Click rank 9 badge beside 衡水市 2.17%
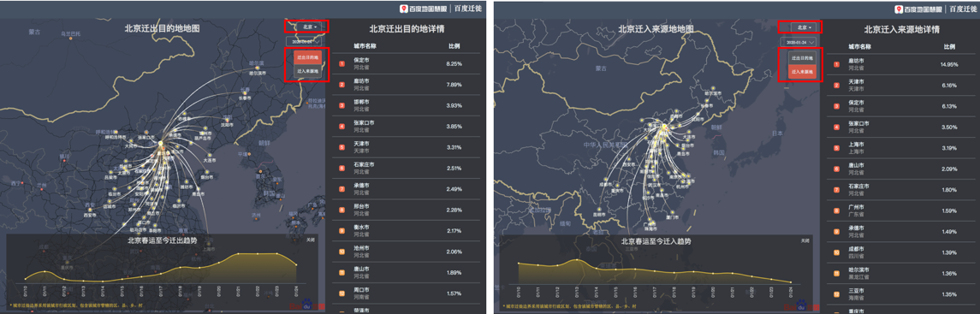 point(342,231)
